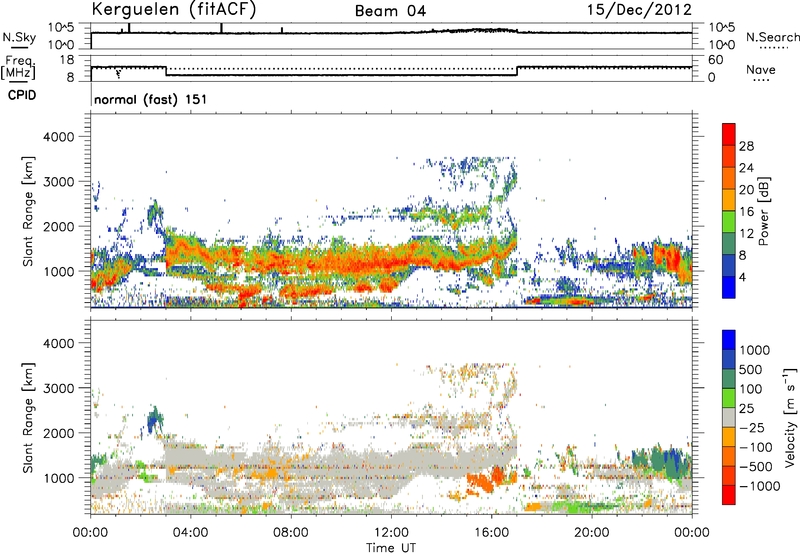Click the orange velocity patch near 16:00 UT

(x=484, y=481)
